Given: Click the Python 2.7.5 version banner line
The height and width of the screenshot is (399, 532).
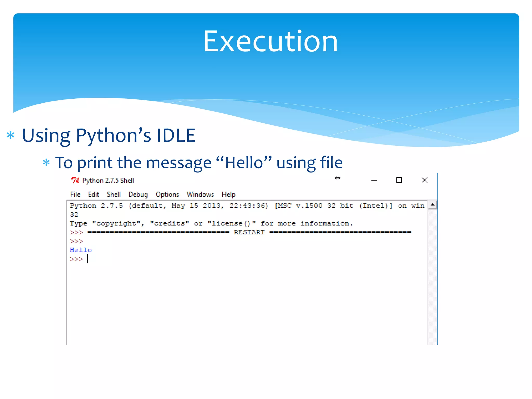Looking at the screenshot, I should click(247, 210).
